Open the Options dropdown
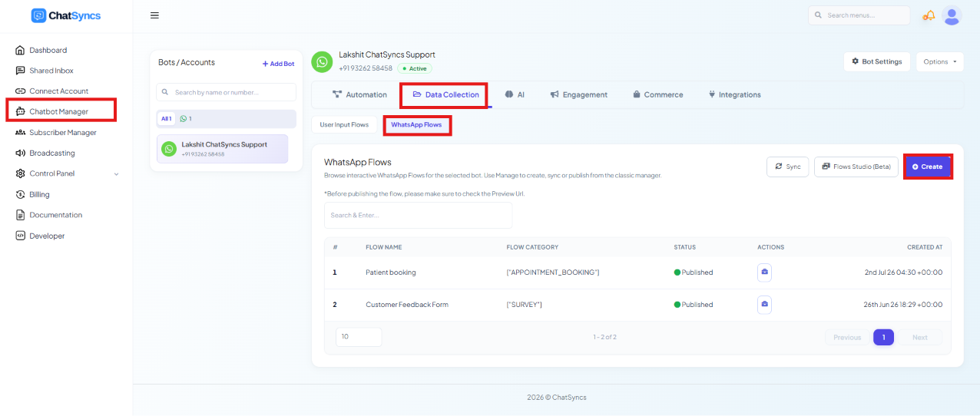Viewport: 980px width, 416px height. (940, 61)
